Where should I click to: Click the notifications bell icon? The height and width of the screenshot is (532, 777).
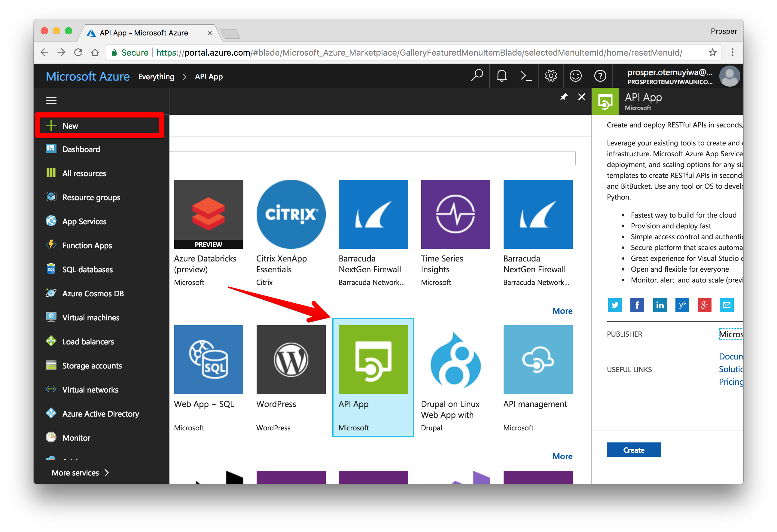(501, 76)
